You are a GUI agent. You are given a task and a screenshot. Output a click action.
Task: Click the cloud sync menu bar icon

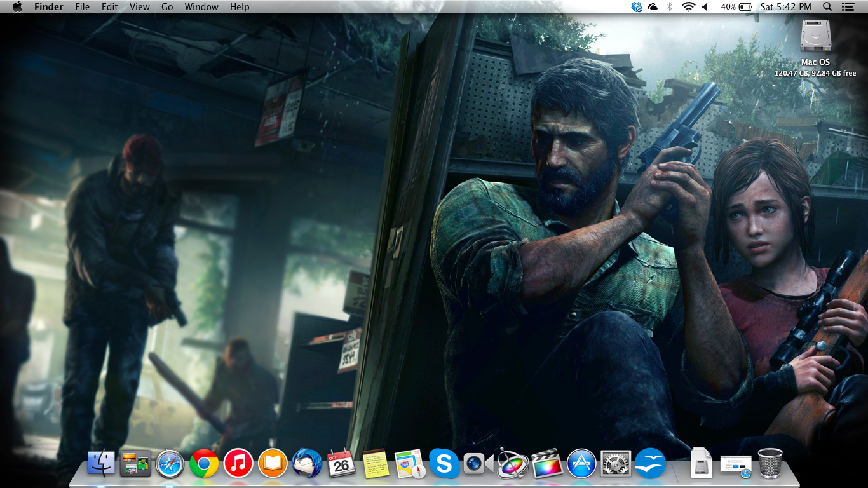(x=653, y=7)
